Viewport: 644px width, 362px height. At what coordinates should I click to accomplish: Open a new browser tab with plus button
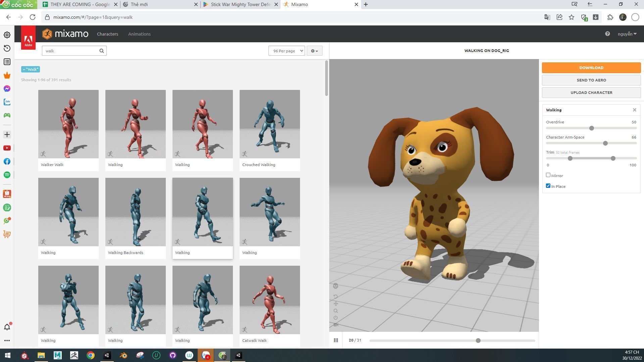point(366,4)
